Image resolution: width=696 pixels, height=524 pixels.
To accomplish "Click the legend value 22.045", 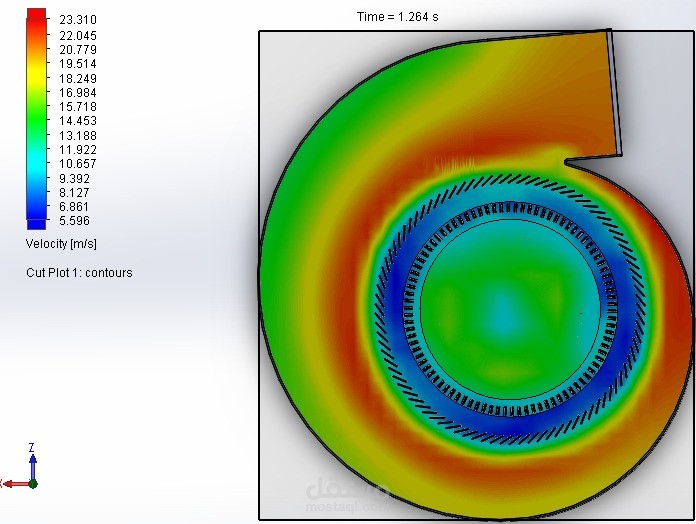I will 78,35.
